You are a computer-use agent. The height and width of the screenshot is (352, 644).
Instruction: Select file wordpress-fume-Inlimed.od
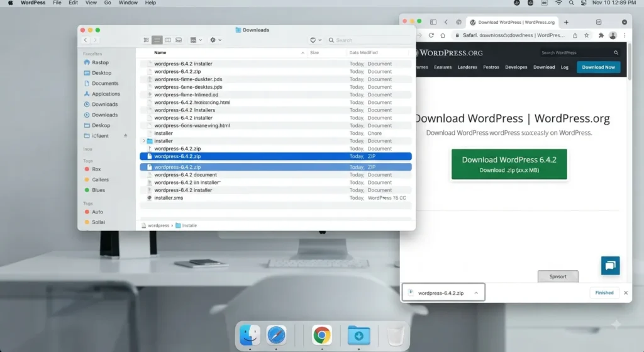coord(275,94)
